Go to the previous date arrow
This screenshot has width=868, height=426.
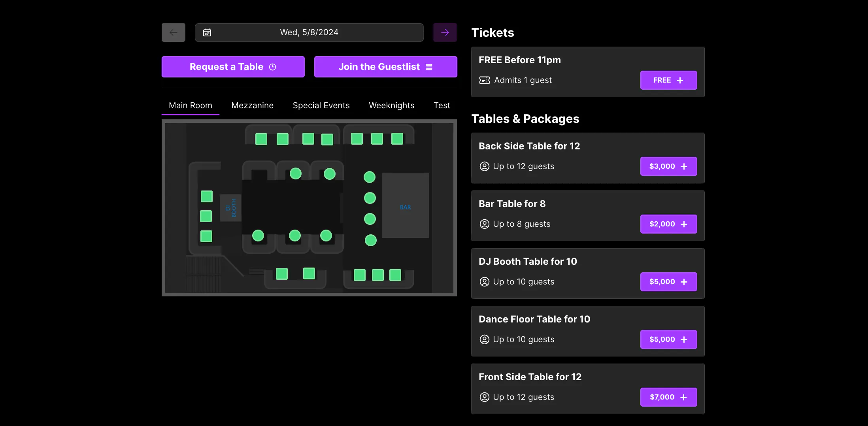pyautogui.click(x=173, y=32)
